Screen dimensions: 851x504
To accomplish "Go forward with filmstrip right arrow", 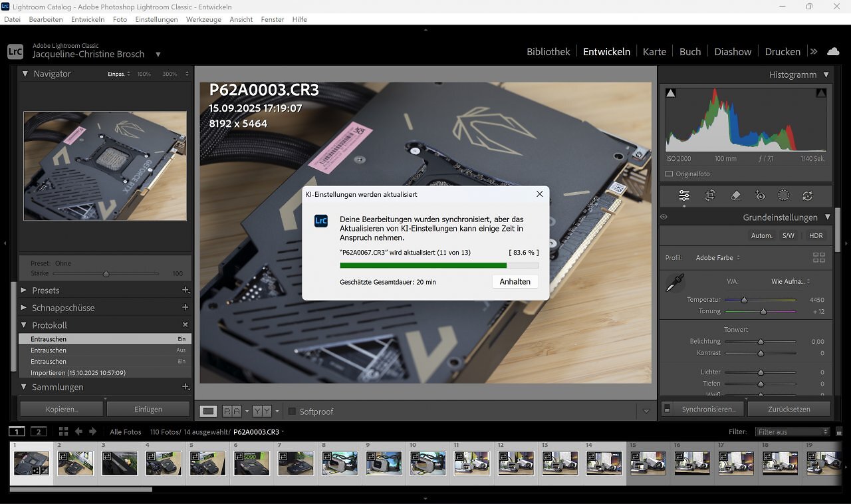I will (92, 432).
